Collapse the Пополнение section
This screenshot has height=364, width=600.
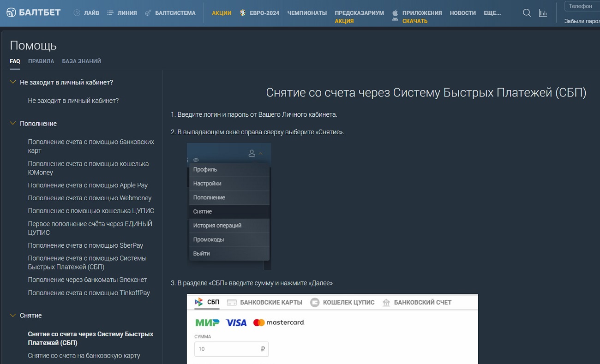click(x=13, y=124)
